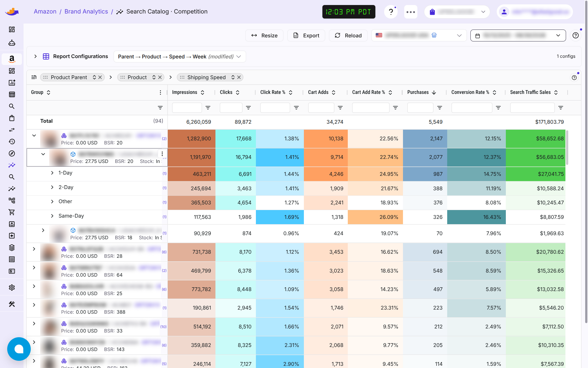The image size is (588, 368).
Task: Open the three-dots more menu in the top bar
Action: coord(411,12)
